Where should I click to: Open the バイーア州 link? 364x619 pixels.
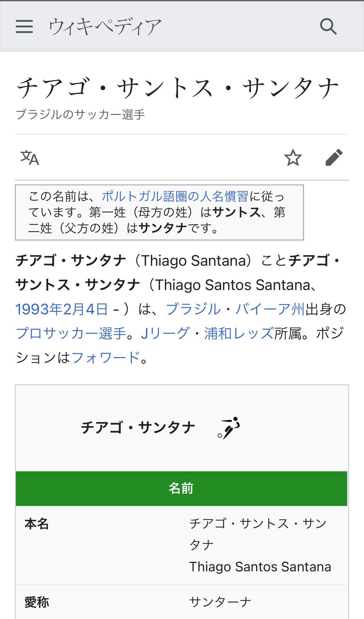[270, 309]
